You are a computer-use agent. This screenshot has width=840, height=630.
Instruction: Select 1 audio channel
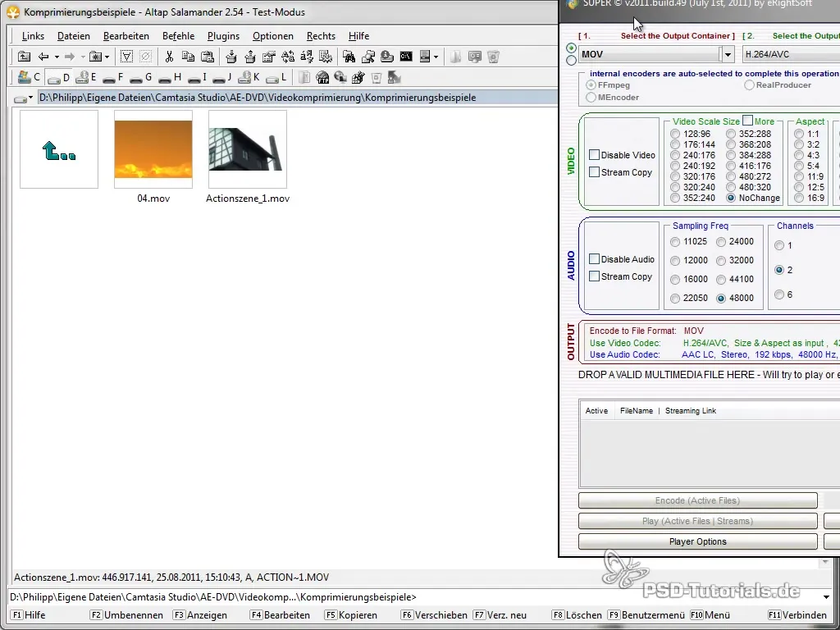point(779,245)
